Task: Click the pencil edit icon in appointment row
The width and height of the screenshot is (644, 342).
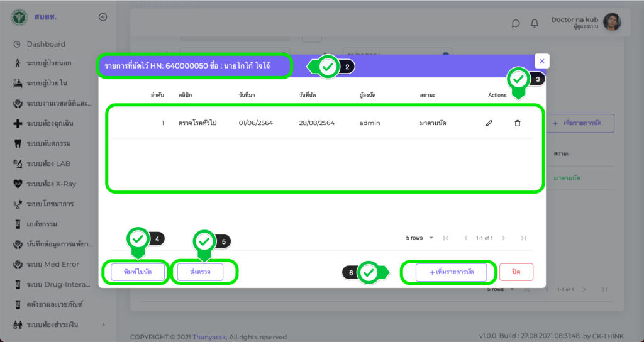Action: point(489,123)
